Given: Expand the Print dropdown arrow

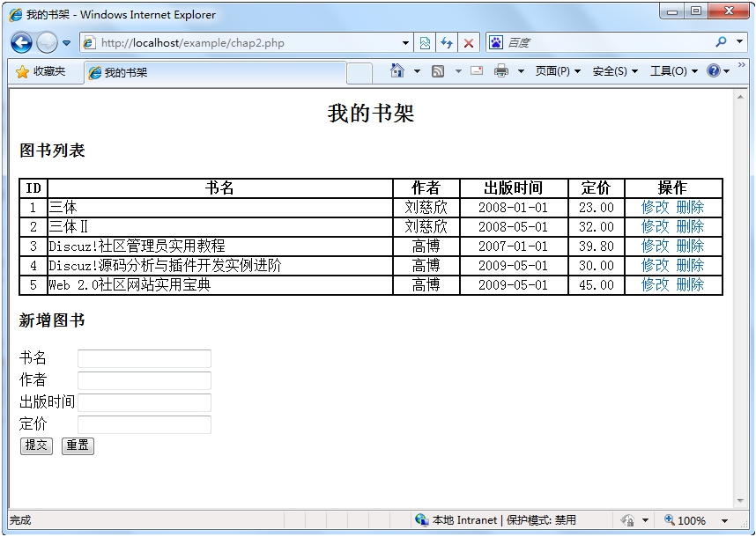Looking at the screenshot, I should (x=522, y=71).
